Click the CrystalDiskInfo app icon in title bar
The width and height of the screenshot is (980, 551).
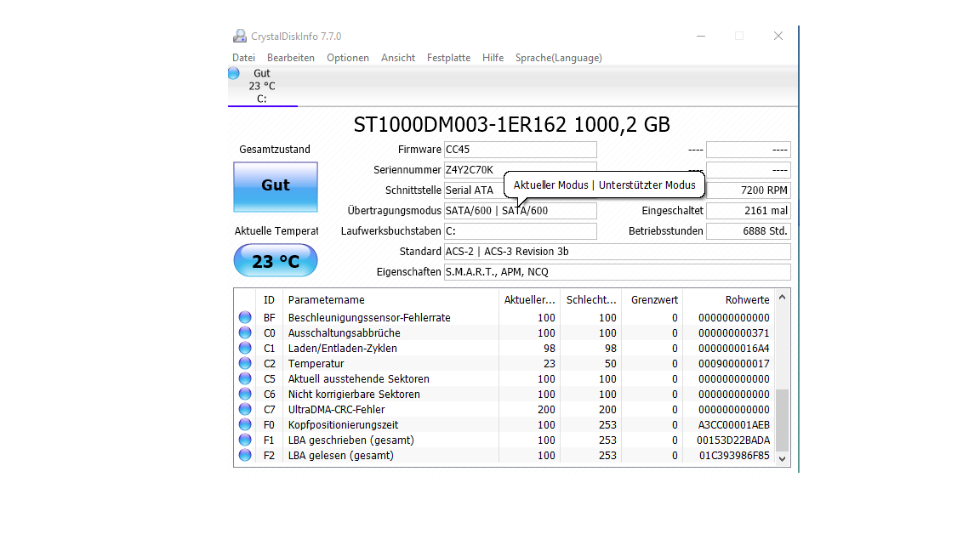[x=239, y=37]
